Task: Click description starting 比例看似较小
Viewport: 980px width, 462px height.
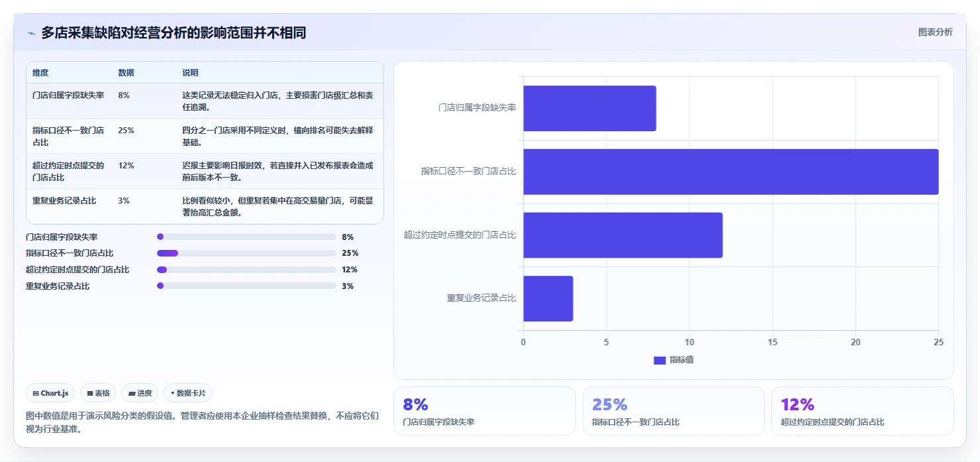Action: [x=278, y=207]
